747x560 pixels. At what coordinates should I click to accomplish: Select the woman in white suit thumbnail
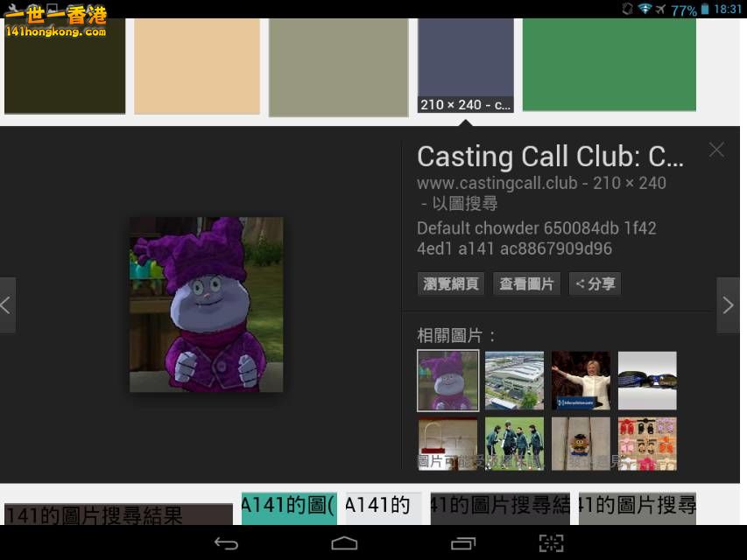click(x=581, y=381)
